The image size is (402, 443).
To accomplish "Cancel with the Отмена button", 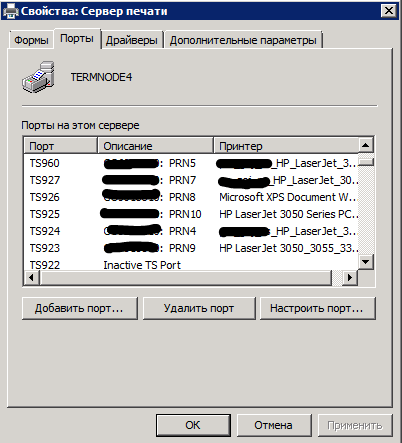I will [x=274, y=425].
